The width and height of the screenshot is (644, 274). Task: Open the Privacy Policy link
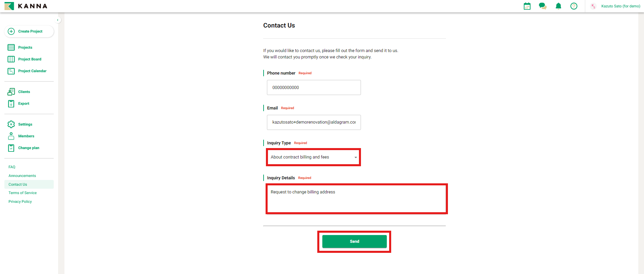click(20, 201)
